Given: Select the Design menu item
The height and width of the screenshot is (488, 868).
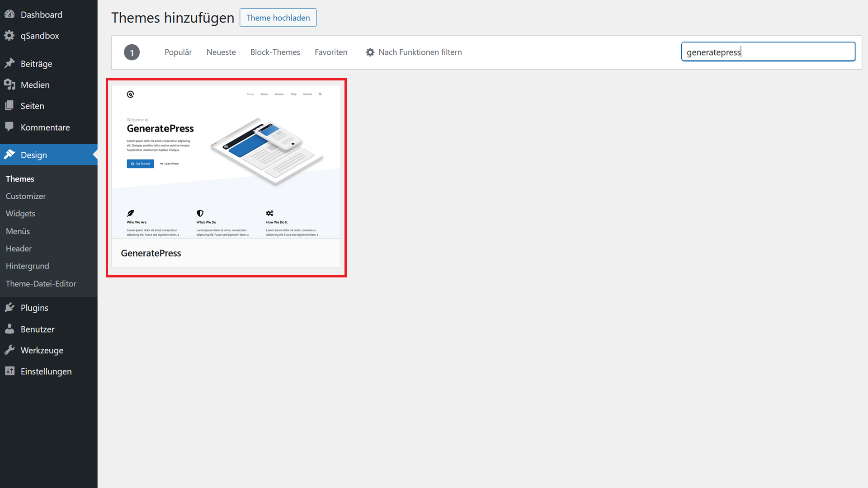Looking at the screenshot, I should click(x=49, y=155).
